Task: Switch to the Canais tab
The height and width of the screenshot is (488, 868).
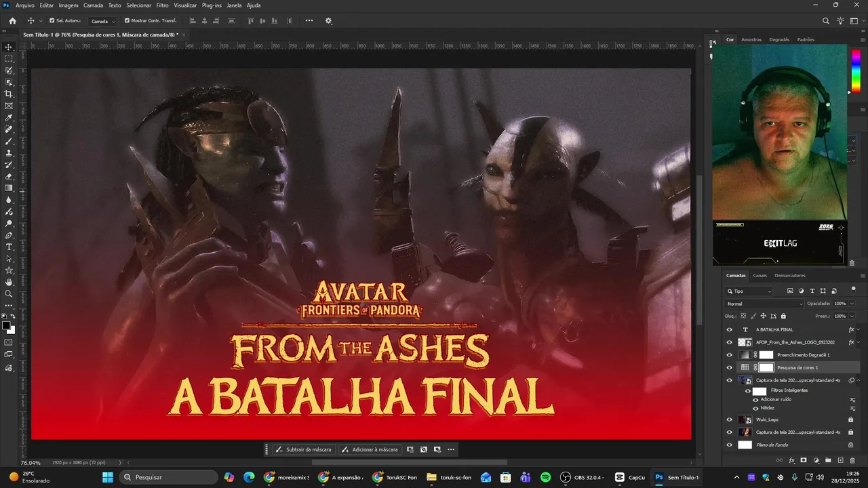Action: (760, 275)
